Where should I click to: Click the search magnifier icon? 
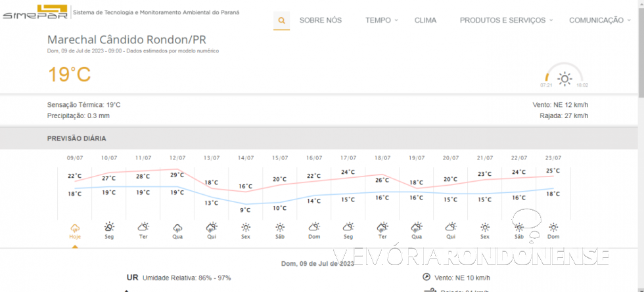click(x=281, y=20)
